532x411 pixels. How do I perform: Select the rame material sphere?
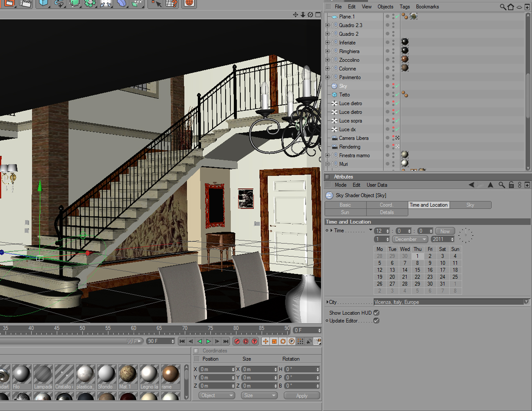coord(170,374)
